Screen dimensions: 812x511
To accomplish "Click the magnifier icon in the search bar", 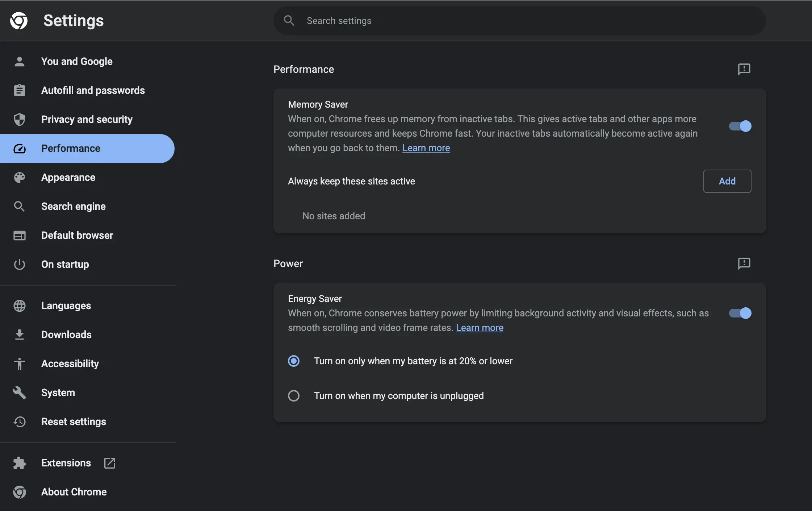I will coord(289,21).
